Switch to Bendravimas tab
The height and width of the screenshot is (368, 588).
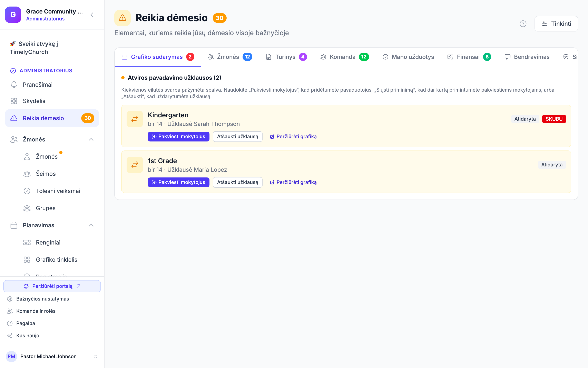pos(527,57)
